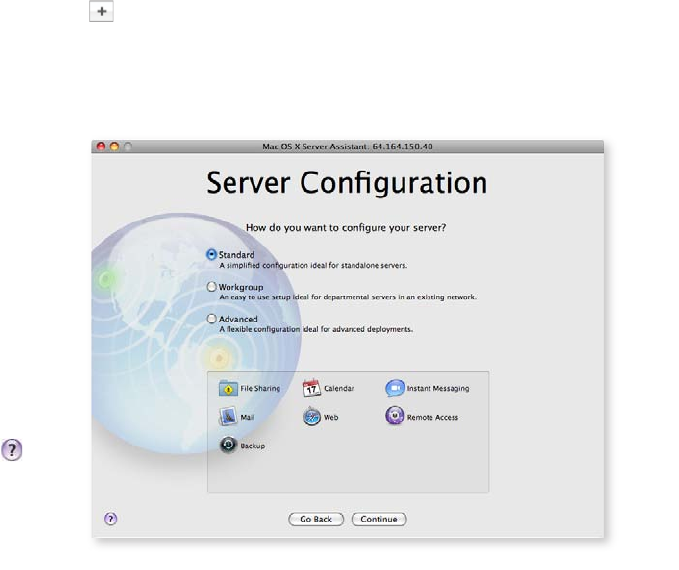Click the File Sharing folder icon
The height and width of the screenshot is (570, 679).
[x=228, y=388]
